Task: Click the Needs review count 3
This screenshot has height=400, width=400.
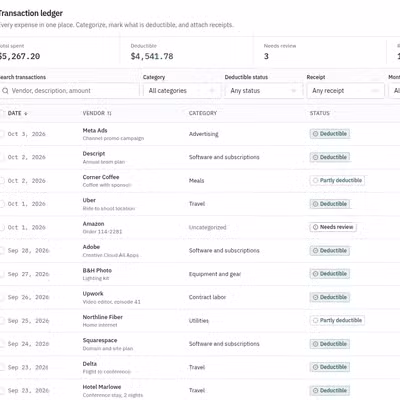Action: click(266, 56)
